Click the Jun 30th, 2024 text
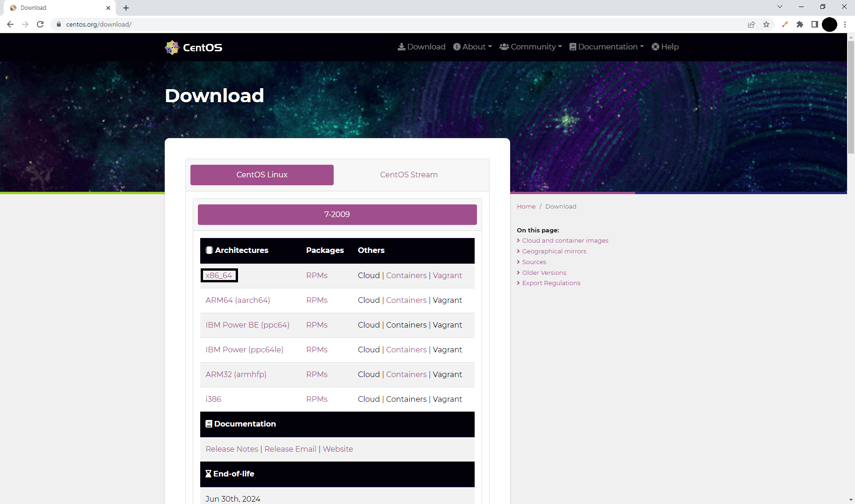The width and height of the screenshot is (855, 504). click(x=233, y=499)
